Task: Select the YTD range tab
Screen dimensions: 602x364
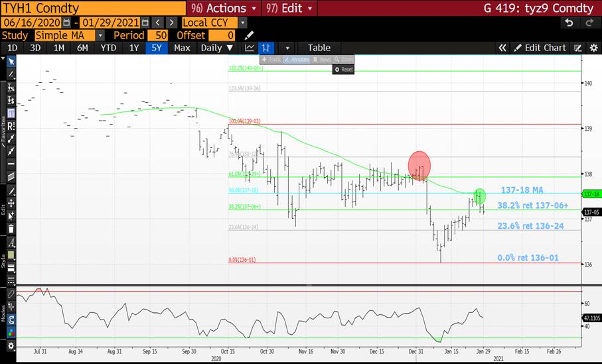Action: click(x=108, y=48)
